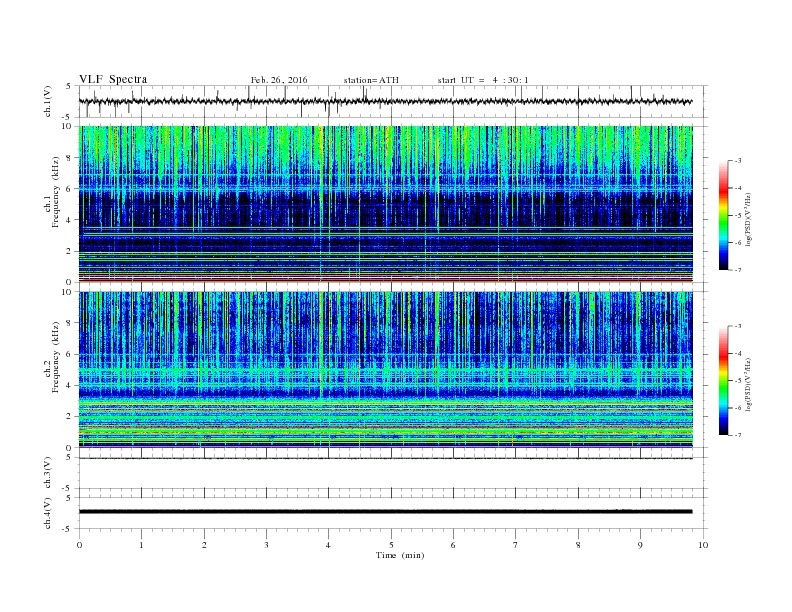This screenshot has width=792, height=612.
Task: Click the ch.1 spectrogram panel
Action: (385, 204)
